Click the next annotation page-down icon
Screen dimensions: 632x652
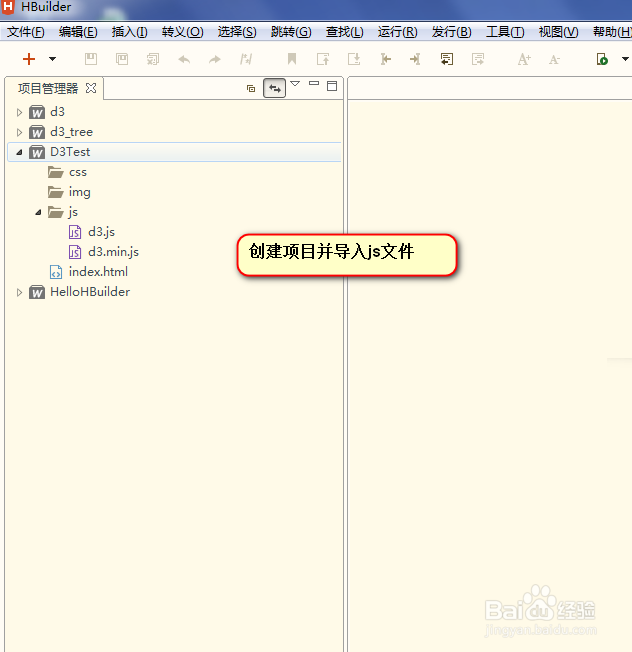354,59
